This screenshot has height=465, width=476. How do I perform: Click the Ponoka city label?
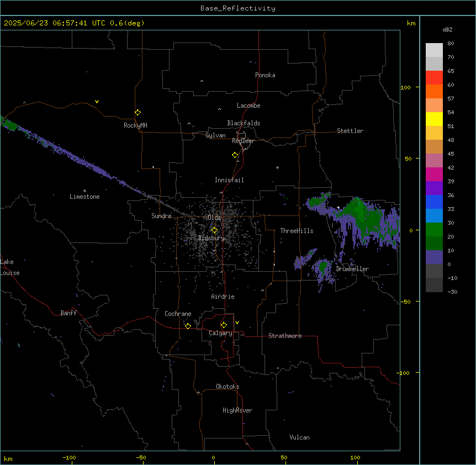coord(265,75)
